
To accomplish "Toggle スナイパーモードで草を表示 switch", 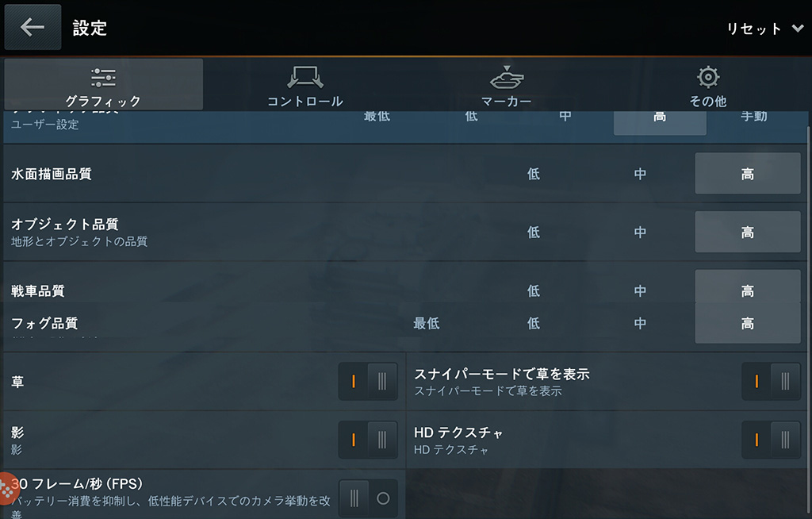I will (771, 382).
